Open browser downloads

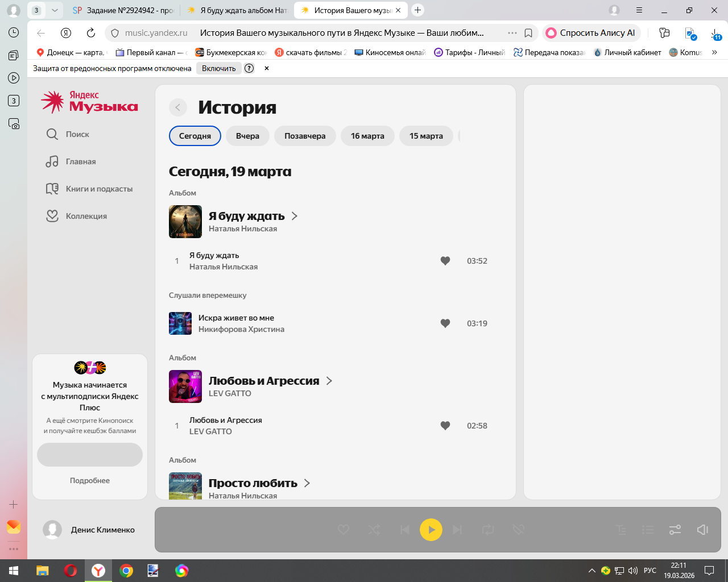pyautogui.click(x=716, y=34)
